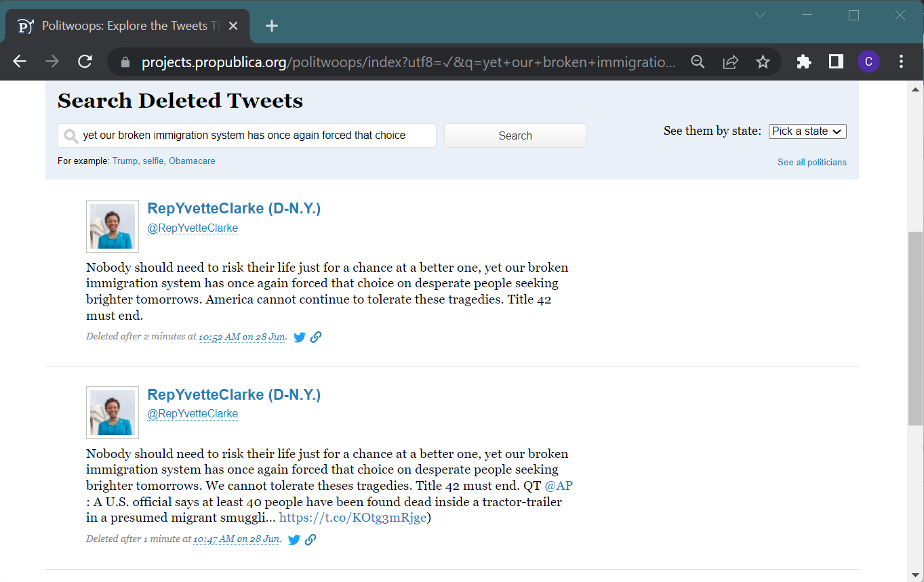Share this page using the share icon
924x582 pixels.
(x=730, y=62)
